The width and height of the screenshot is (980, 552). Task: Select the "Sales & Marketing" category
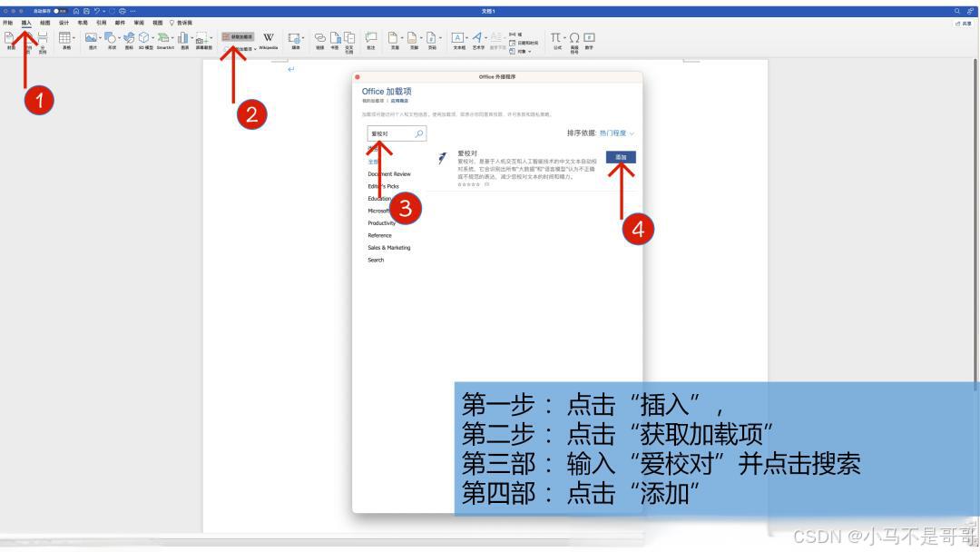click(388, 248)
